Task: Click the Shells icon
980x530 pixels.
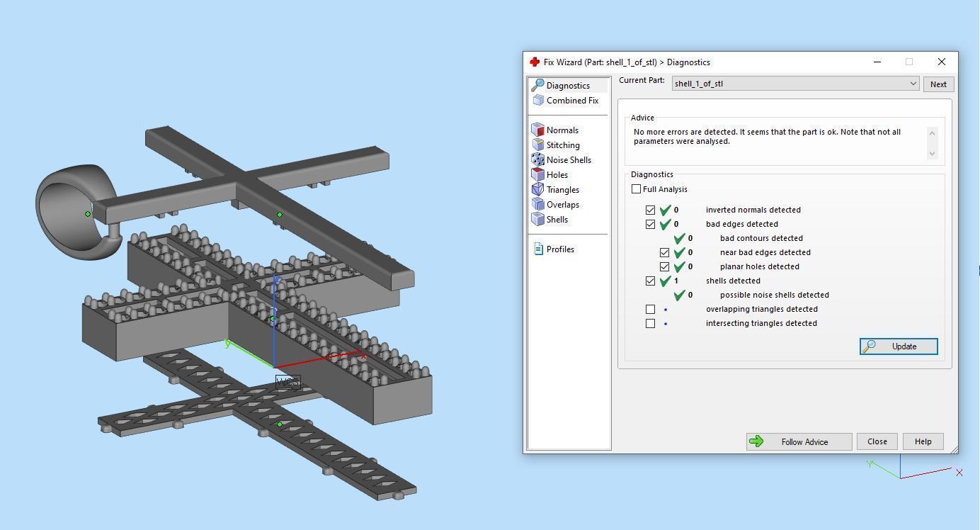Action: [x=537, y=219]
